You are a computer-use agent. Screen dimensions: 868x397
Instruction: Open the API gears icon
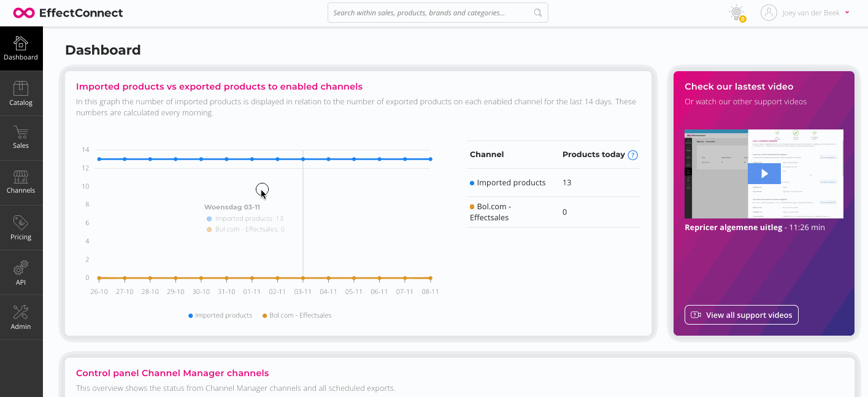[x=21, y=268]
